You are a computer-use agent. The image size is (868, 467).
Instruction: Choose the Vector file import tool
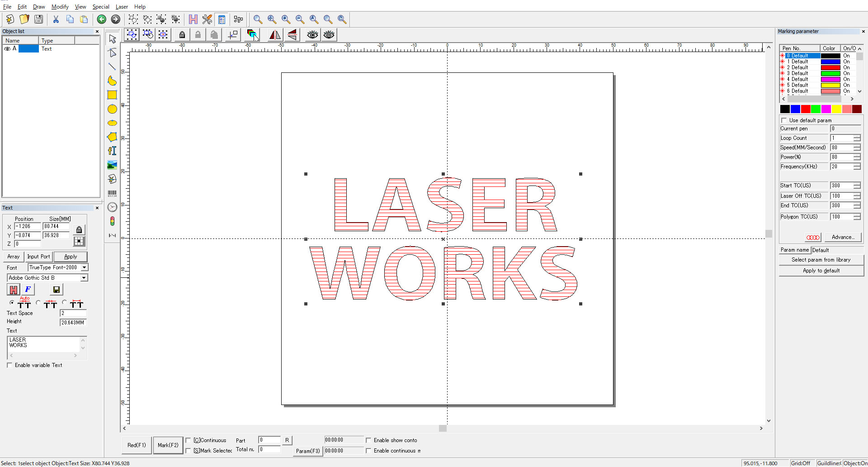(x=112, y=179)
